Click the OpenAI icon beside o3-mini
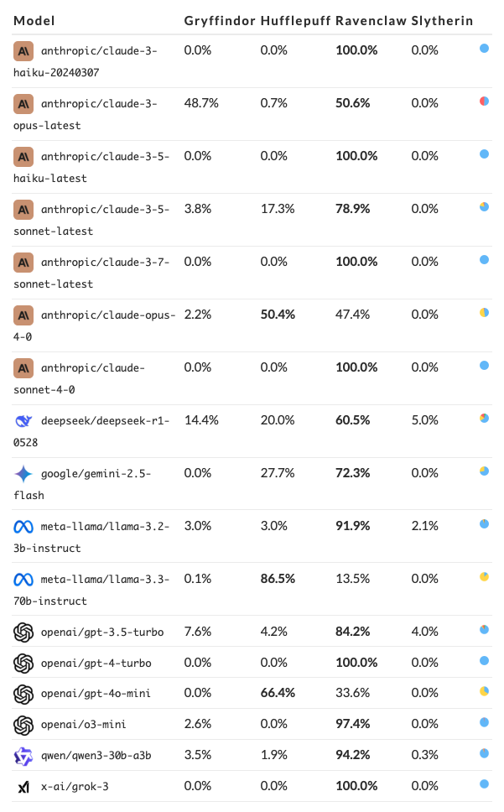This screenshot has height=812, width=504. click(23, 725)
